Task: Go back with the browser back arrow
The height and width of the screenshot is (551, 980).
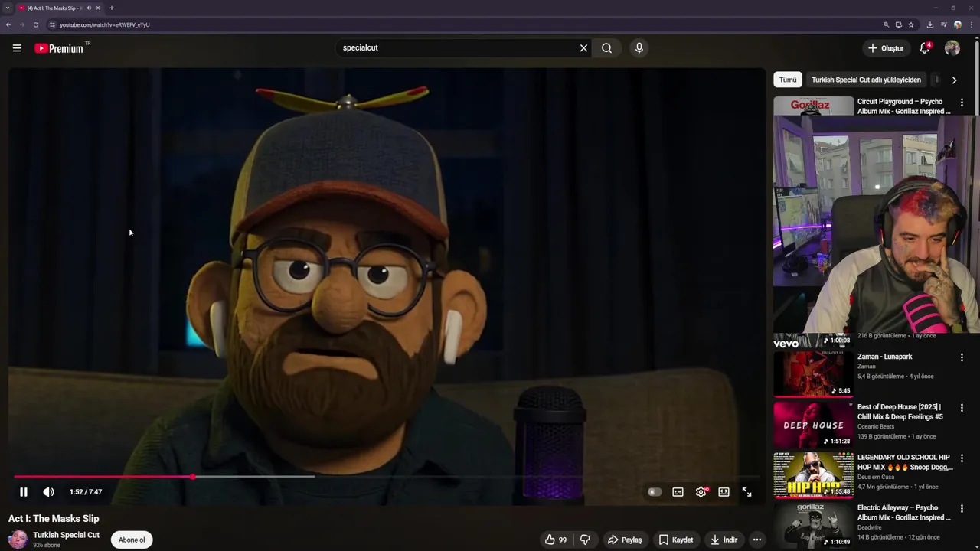Action: click(x=8, y=24)
